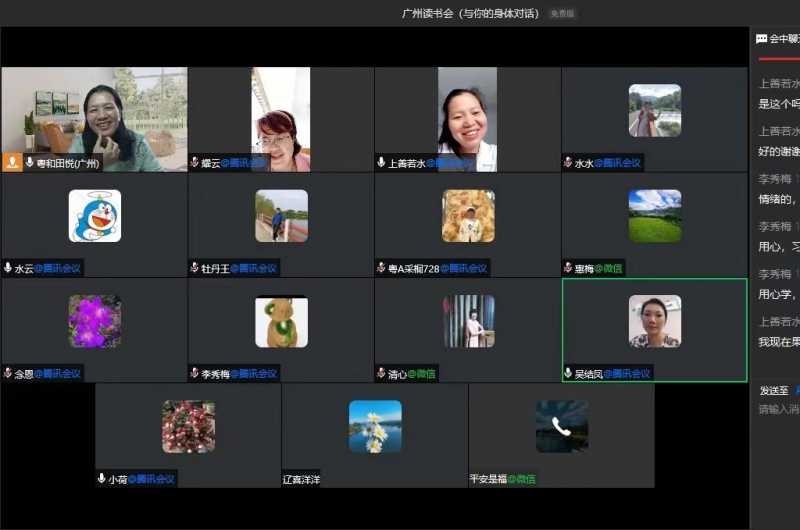
Task: Click the muted mic icon beside 牡丹王
Action: coord(195,268)
